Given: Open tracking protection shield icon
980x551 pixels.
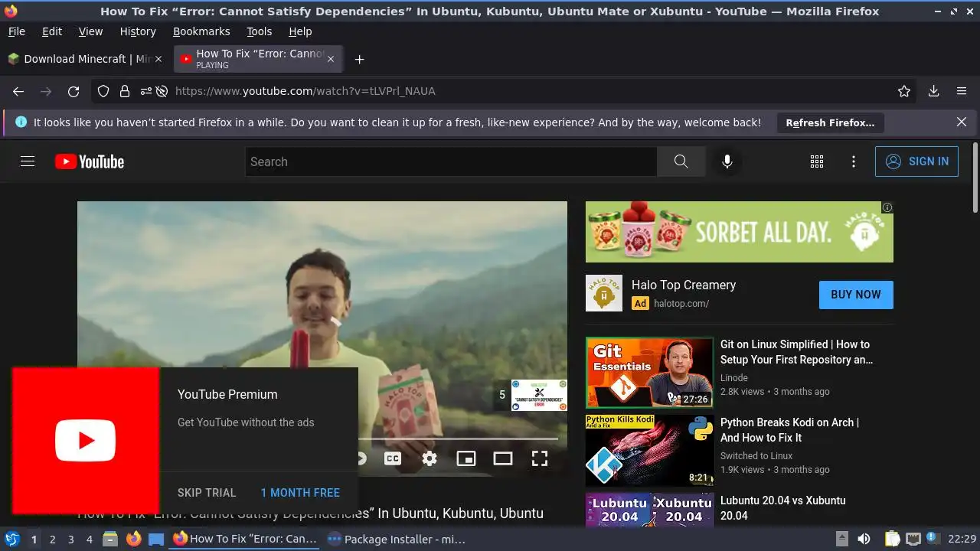Looking at the screenshot, I should pyautogui.click(x=103, y=91).
